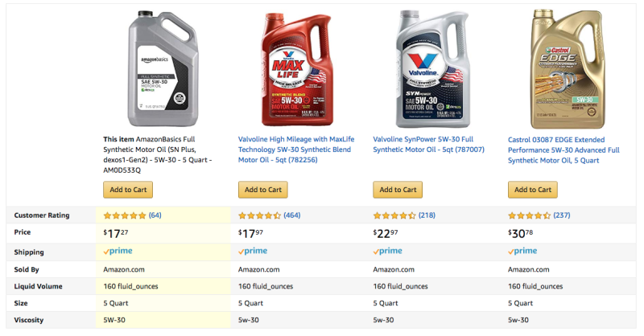The height and width of the screenshot is (336, 644).
Task: Click the Valvoline MaxLife star rating icons
Action: [260, 215]
